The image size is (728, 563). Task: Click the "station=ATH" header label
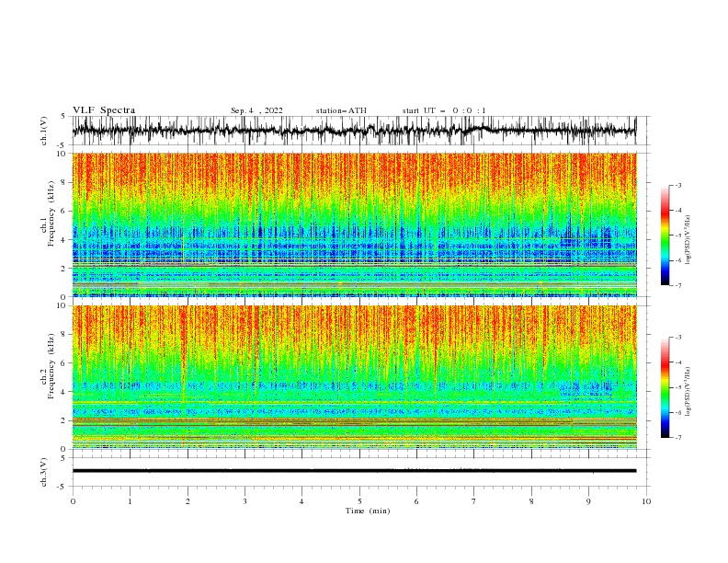[x=341, y=110]
